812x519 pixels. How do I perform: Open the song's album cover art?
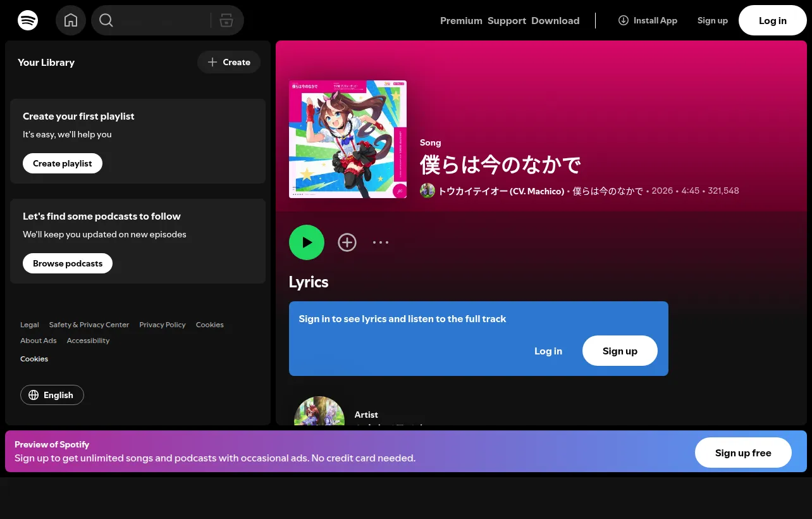pyautogui.click(x=348, y=139)
